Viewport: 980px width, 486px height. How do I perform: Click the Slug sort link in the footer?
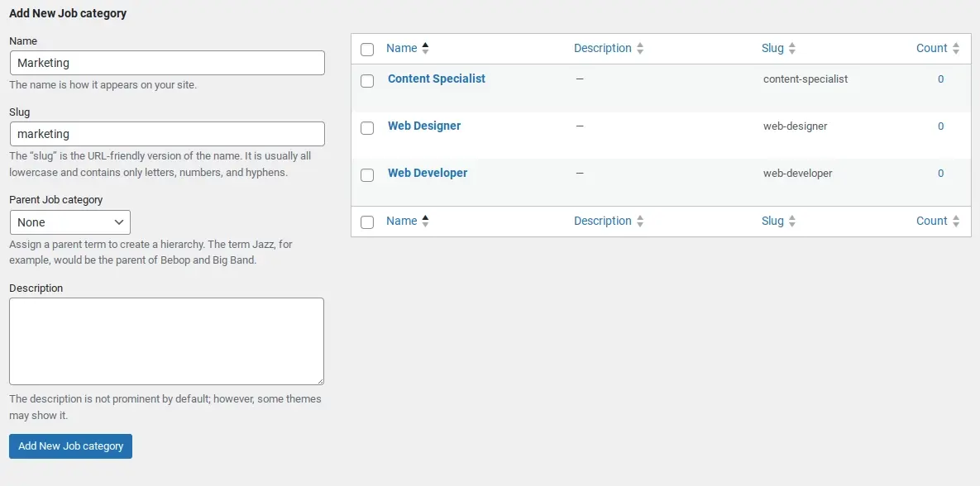point(779,221)
